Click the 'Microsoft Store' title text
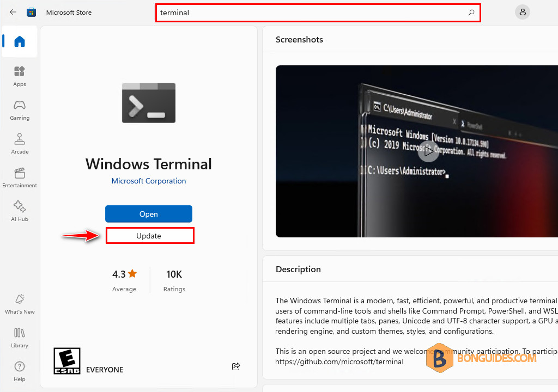The width and height of the screenshot is (558, 392). [x=69, y=13]
